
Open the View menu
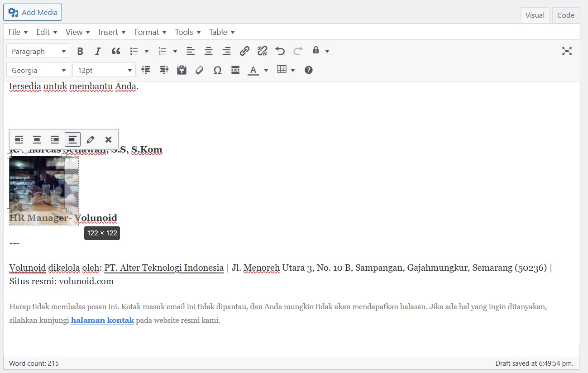78,32
